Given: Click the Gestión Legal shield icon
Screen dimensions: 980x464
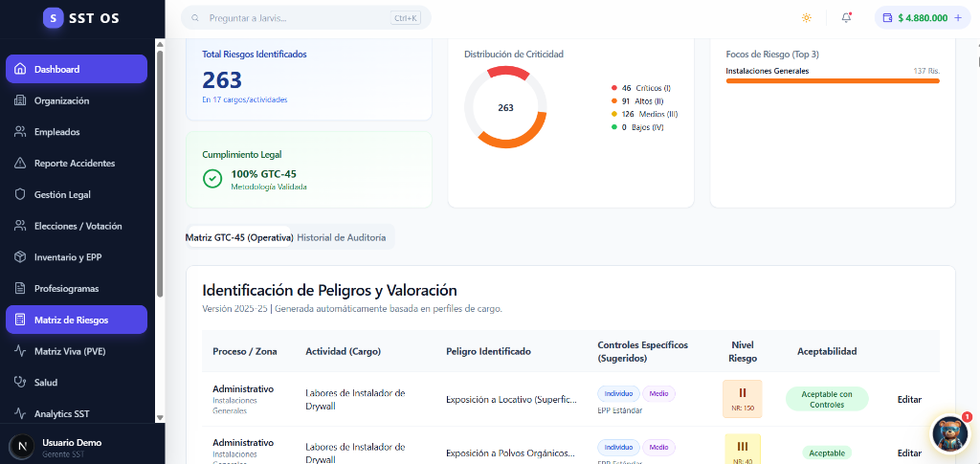Looking at the screenshot, I should tap(20, 194).
